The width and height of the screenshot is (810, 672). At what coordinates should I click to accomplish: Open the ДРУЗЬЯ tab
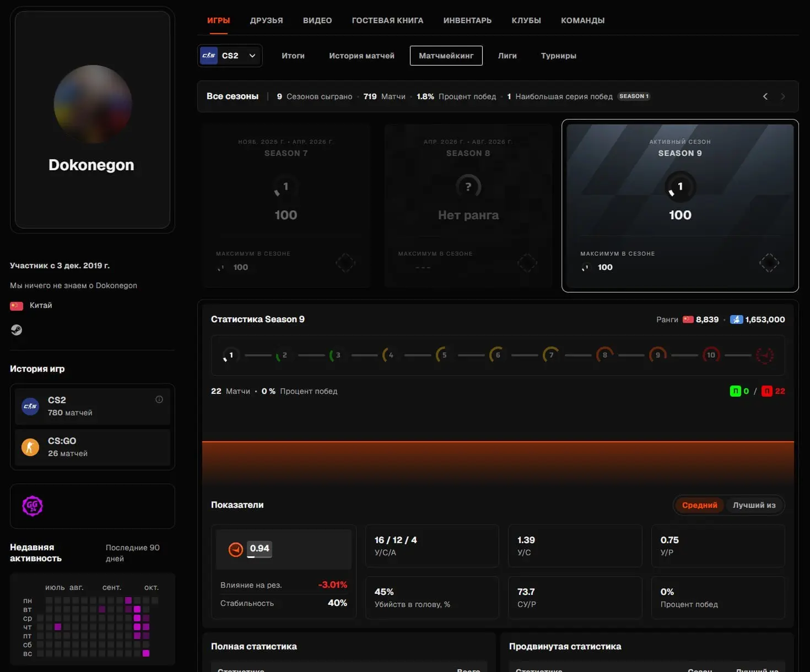pos(267,20)
